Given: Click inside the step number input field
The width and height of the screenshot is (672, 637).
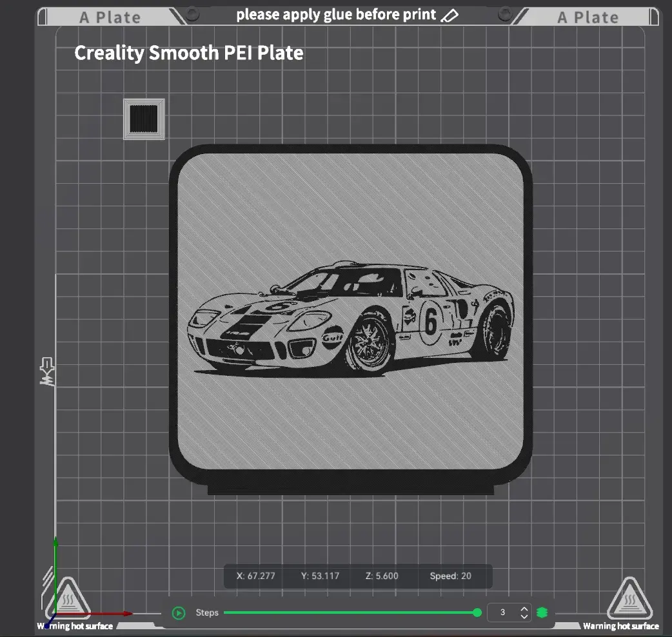Looking at the screenshot, I should (x=503, y=612).
